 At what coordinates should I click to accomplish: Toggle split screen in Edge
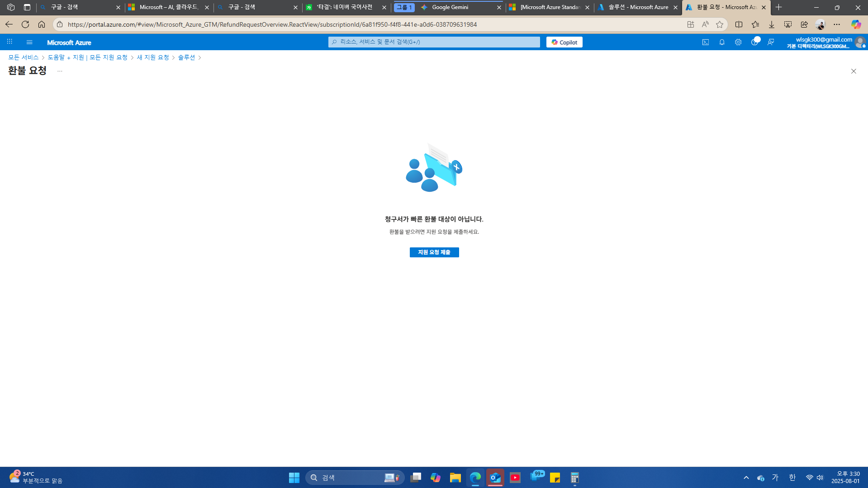(x=739, y=24)
